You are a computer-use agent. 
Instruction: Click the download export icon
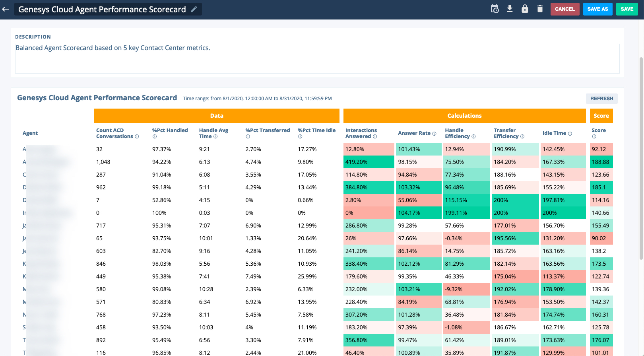coord(510,9)
